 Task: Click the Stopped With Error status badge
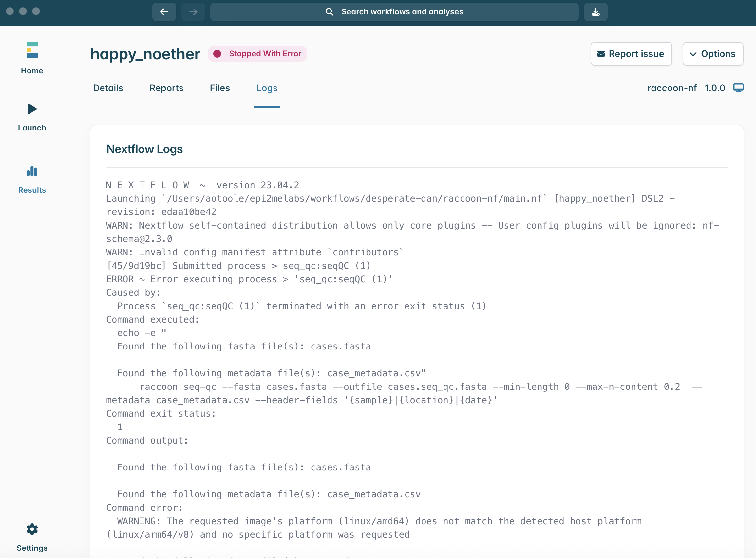pyautogui.click(x=257, y=54)
